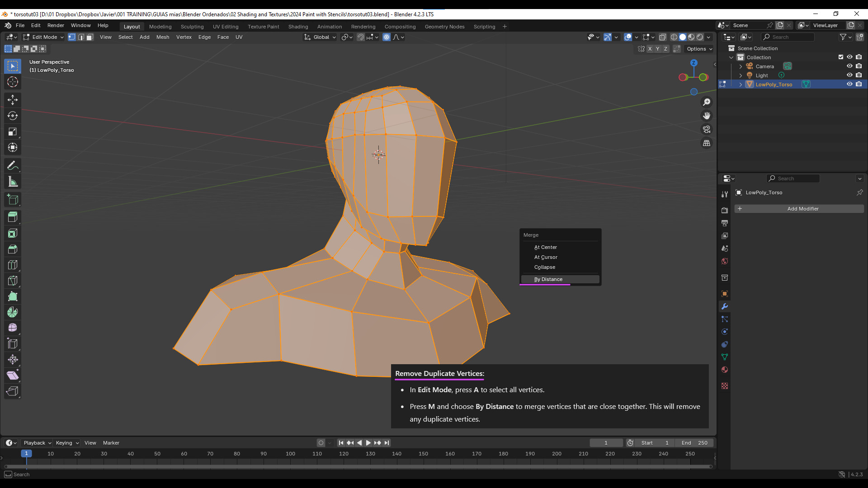Toggle X mirror axis button
Screen dimensions: 868x488
(650, 49)
